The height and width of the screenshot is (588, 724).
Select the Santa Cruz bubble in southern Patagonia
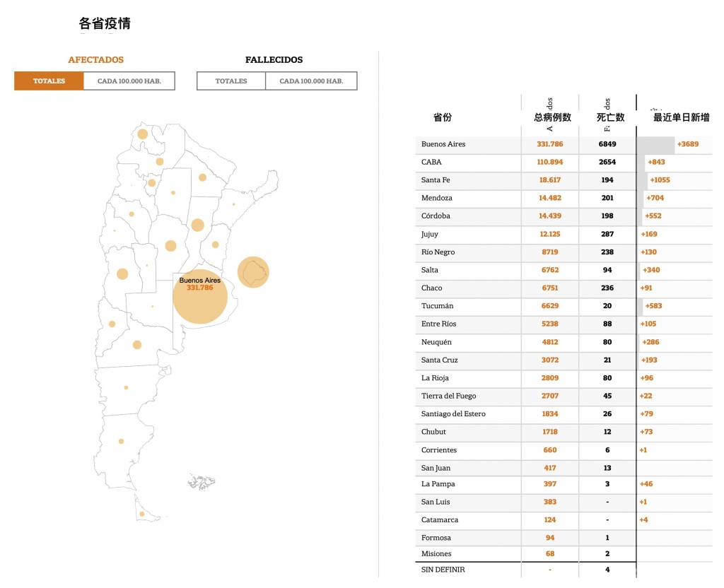(x=121, y=441)
